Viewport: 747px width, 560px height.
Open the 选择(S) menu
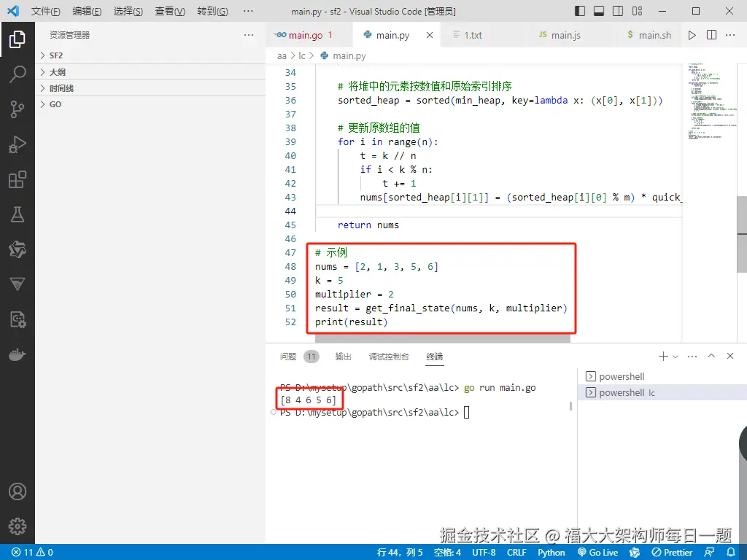coord(128,11)
